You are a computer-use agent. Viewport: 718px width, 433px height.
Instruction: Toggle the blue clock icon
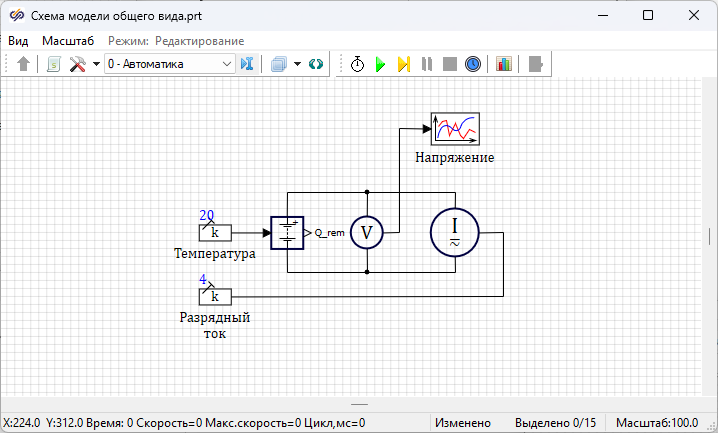(x=473, y=64)
